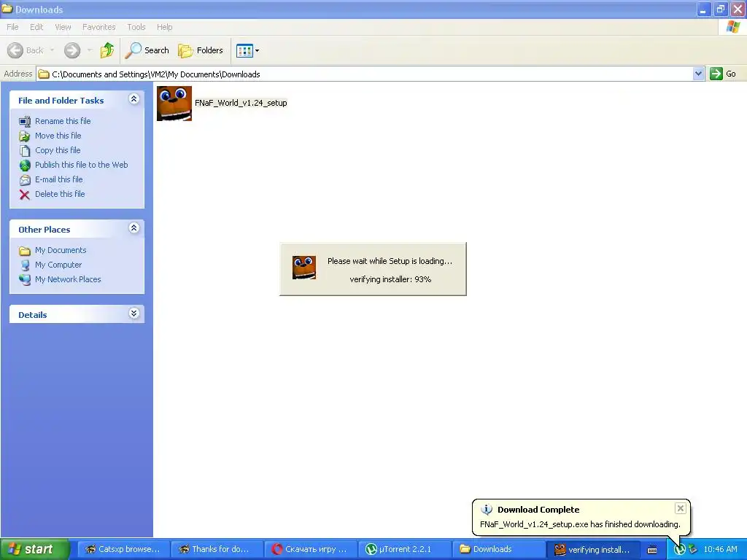Click the Download Complete info icon
Screen dimensions: 747x560
click(487, 510)
